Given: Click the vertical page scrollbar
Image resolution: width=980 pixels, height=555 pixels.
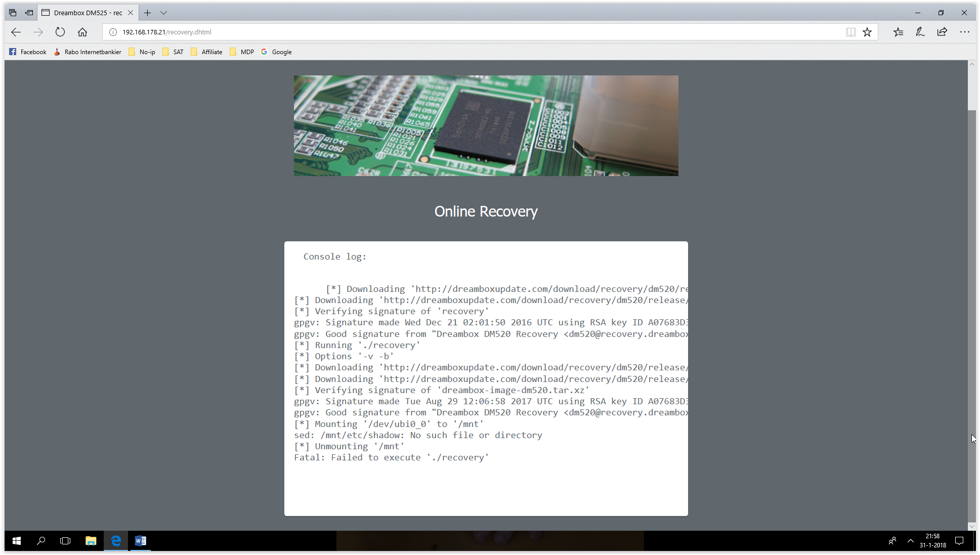Looking at the screenshot, I should 971,304.
